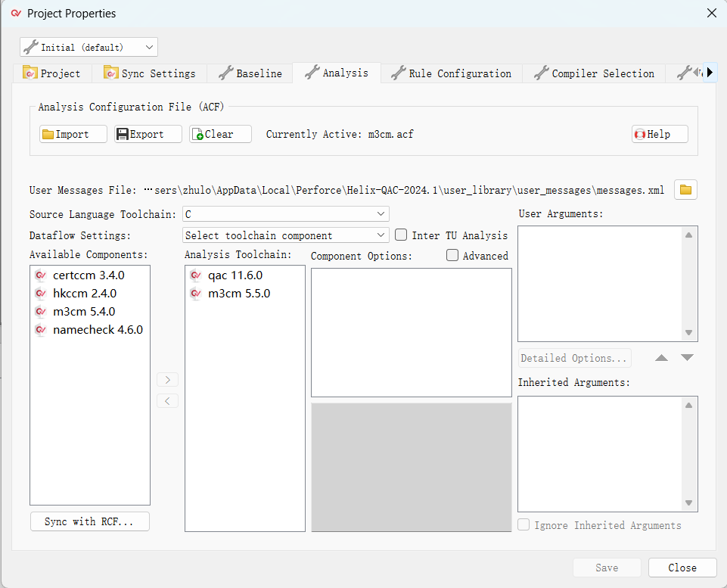Click left arrow to remove component

click(167, 400)
